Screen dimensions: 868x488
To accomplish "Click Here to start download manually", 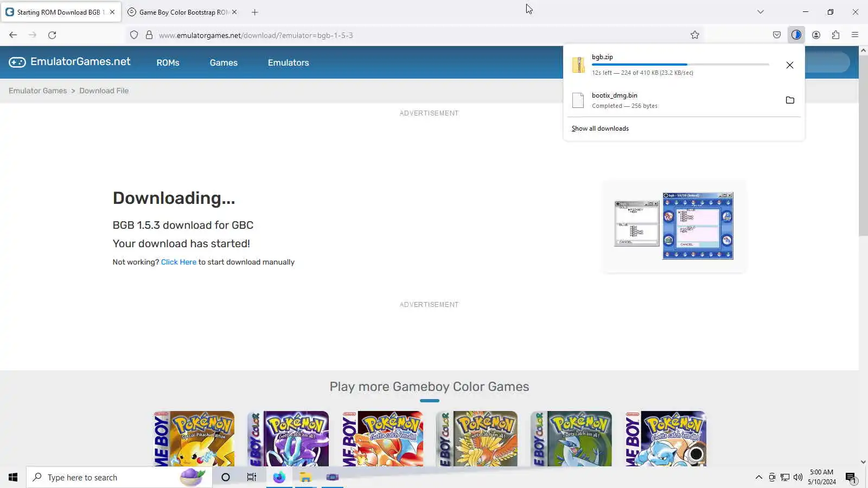I will point(178,262).
